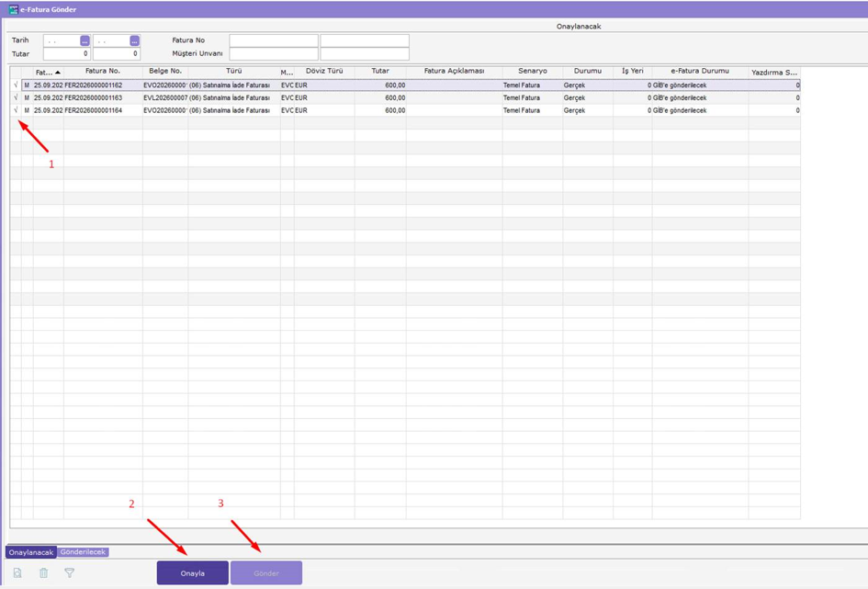Click the trash delete icon
The width and height of the screenshot is (868, 589).
(x=44, y=573)
